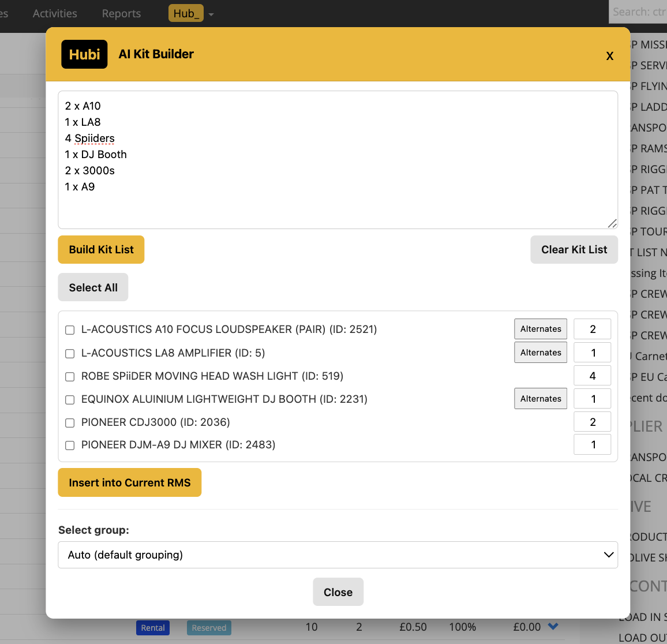Click the '2 x 3000s' line in the kit text
This screenshot has width=667, height=644.
pos(90,171)
